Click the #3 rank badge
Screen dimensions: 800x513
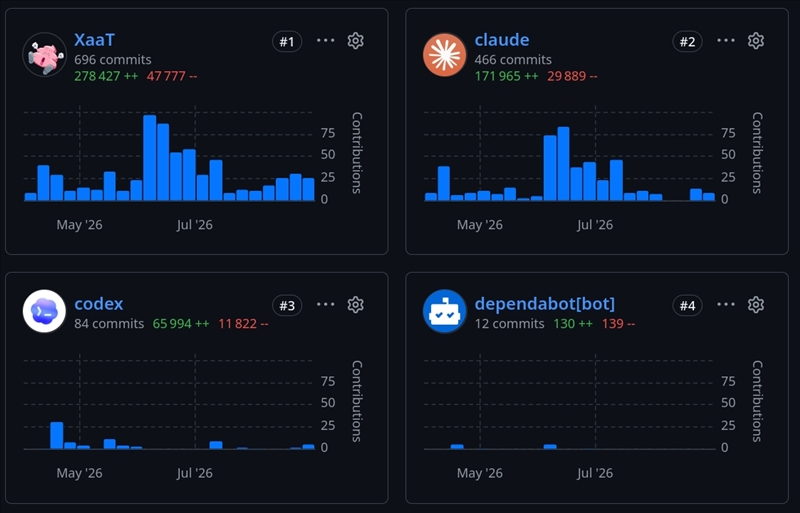point(287,305)
